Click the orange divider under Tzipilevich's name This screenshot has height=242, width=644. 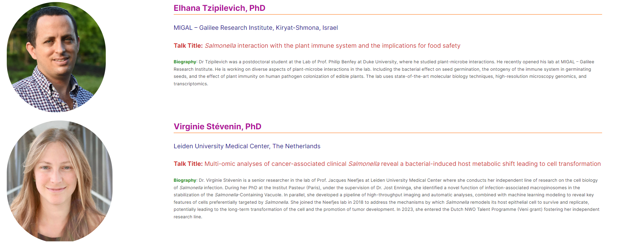(388, 15)
